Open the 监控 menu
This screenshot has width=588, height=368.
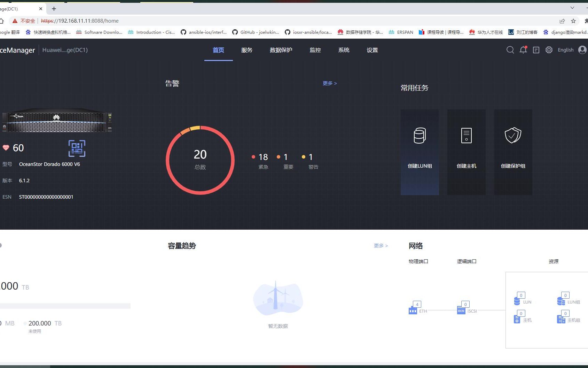coord(315,50)
